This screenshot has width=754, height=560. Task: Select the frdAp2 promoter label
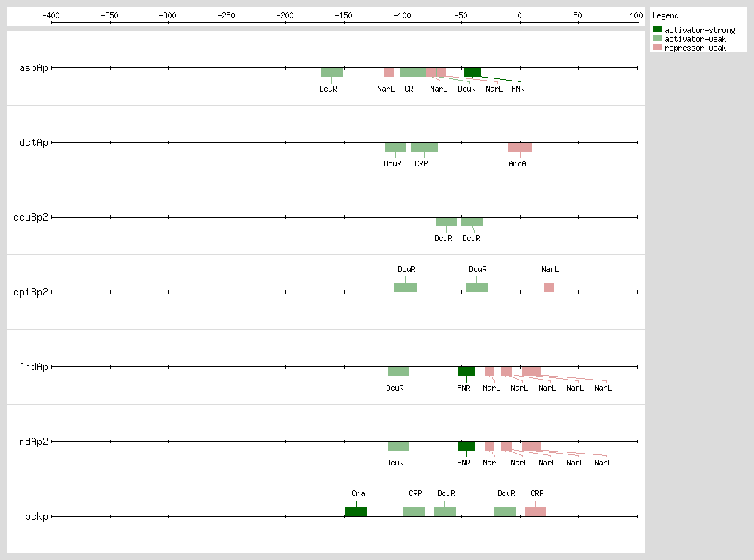31,441
